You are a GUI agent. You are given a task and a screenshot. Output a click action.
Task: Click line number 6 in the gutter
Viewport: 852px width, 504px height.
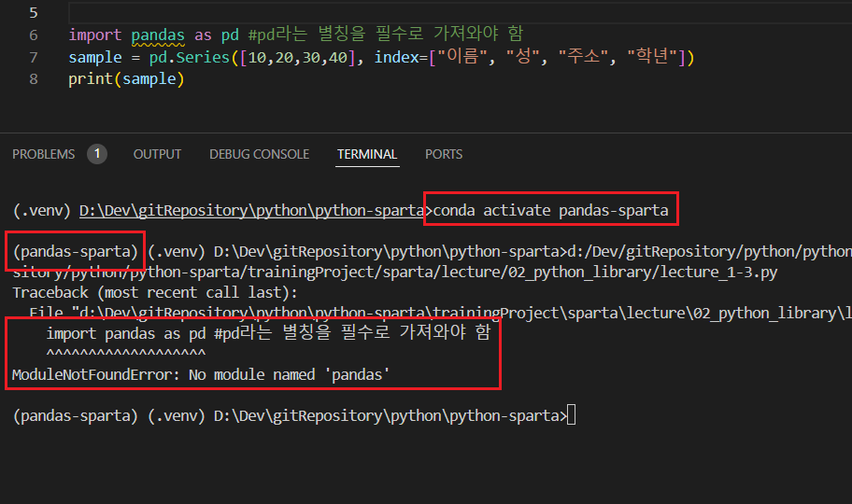[34, 35]
